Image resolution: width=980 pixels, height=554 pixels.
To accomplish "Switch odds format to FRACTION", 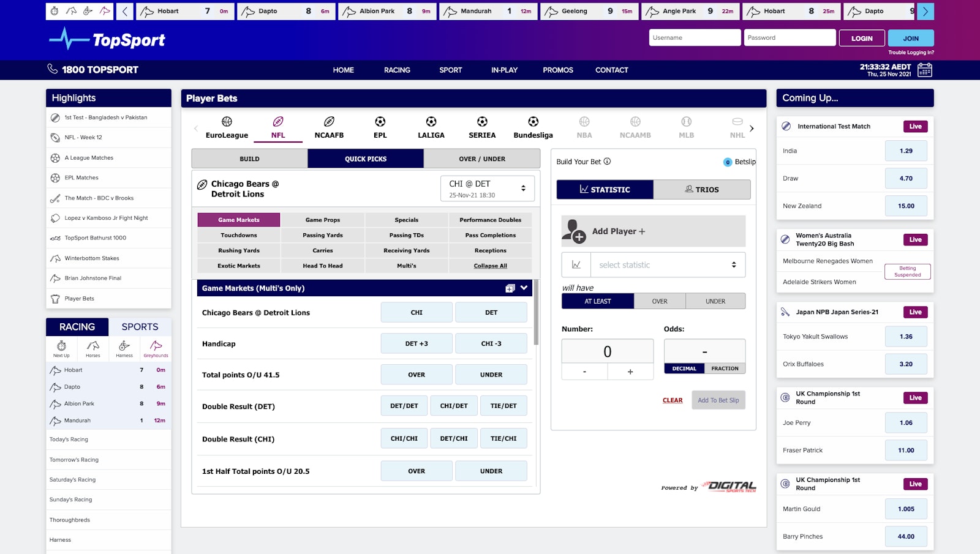I will [x=725, y=369].
